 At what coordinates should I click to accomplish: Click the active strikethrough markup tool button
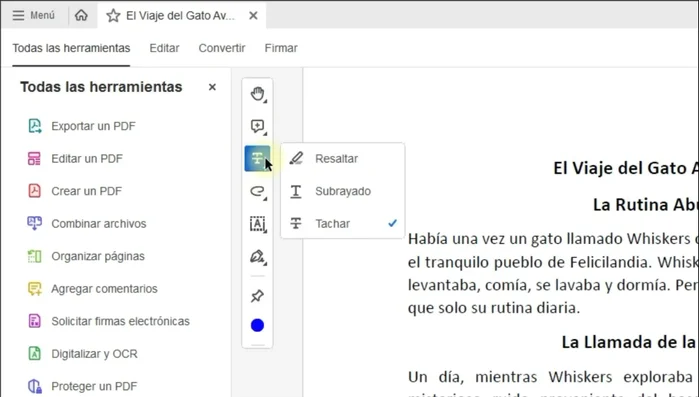pos(257,158)
